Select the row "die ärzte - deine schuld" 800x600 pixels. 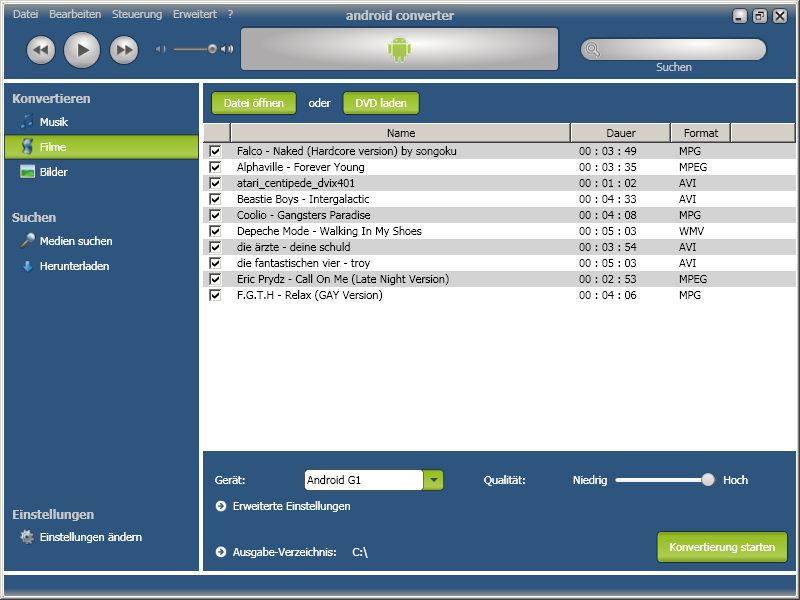tap(499, 247)
